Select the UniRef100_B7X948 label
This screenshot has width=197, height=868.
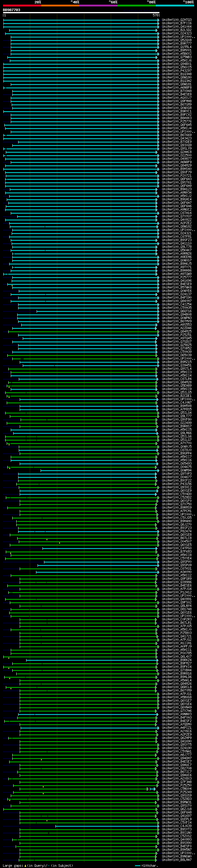pyautogui.click(x=177, y=91)
